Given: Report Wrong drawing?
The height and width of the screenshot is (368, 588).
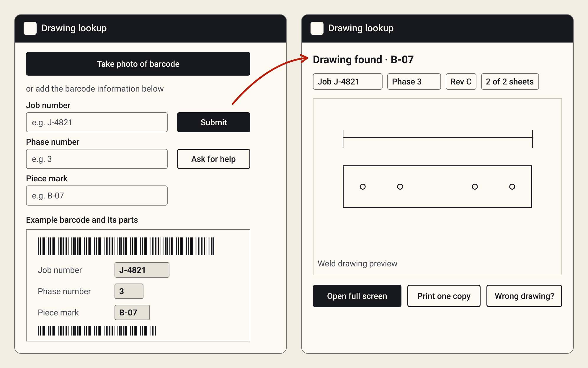Looking at the screenshot, I should 524,296.
